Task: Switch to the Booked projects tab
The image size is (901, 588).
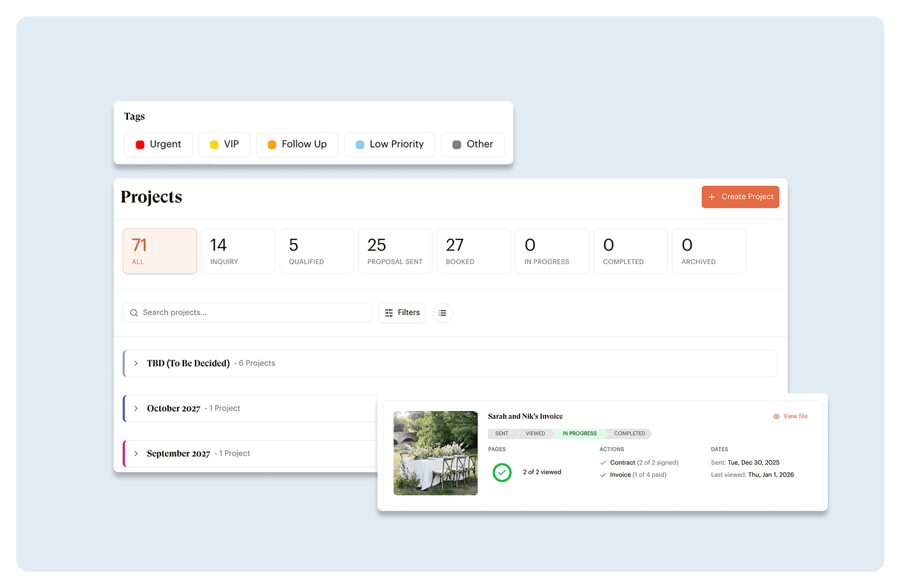Action: [474, 251]
